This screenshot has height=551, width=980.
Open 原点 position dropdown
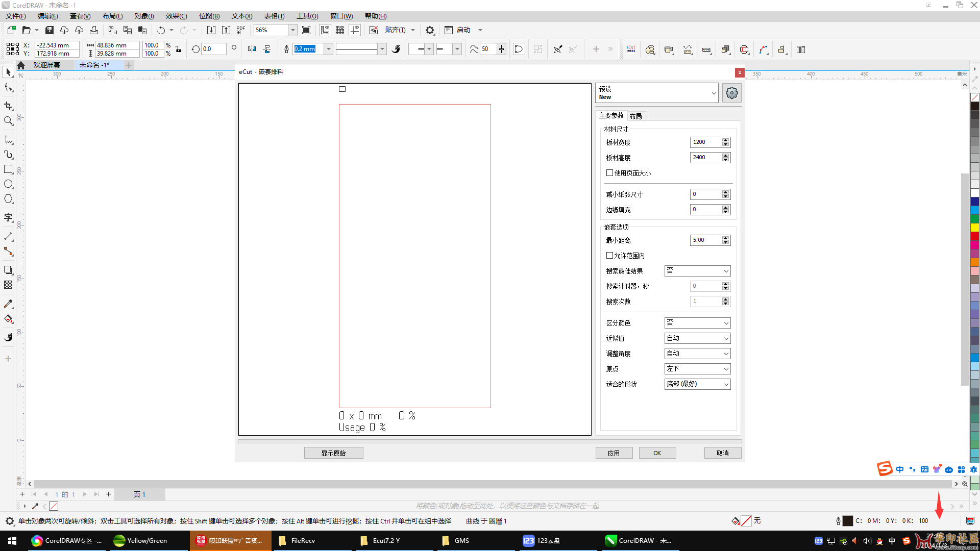(697, 369)
